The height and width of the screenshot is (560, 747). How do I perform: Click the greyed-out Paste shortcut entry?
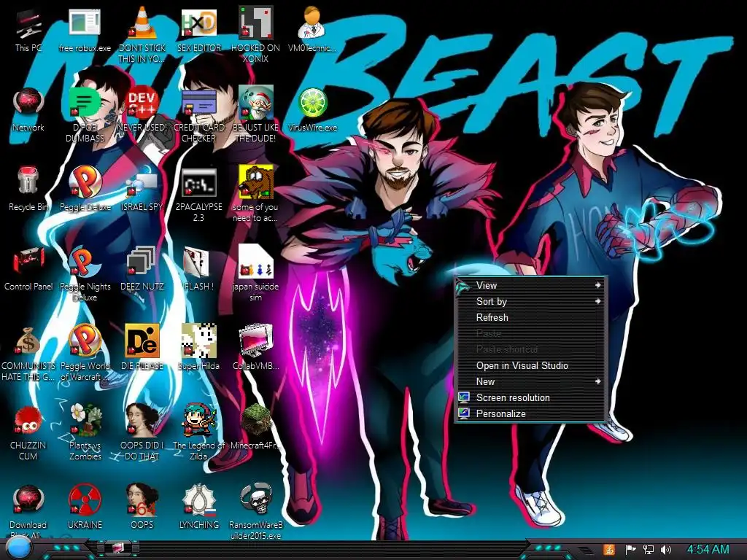(x=530, y=349)
